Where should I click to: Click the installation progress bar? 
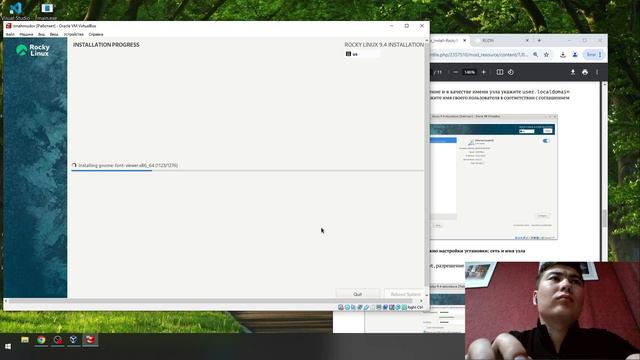(x=247, y=171)
